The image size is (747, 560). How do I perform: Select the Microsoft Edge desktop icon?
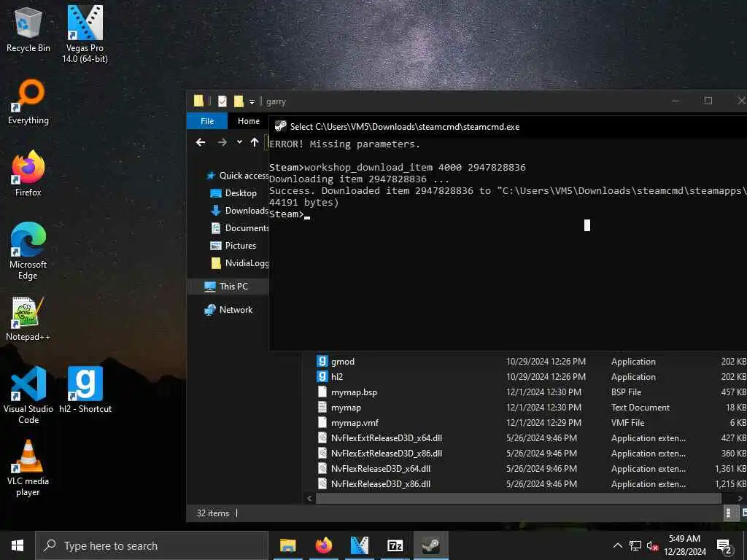point(28,251)
